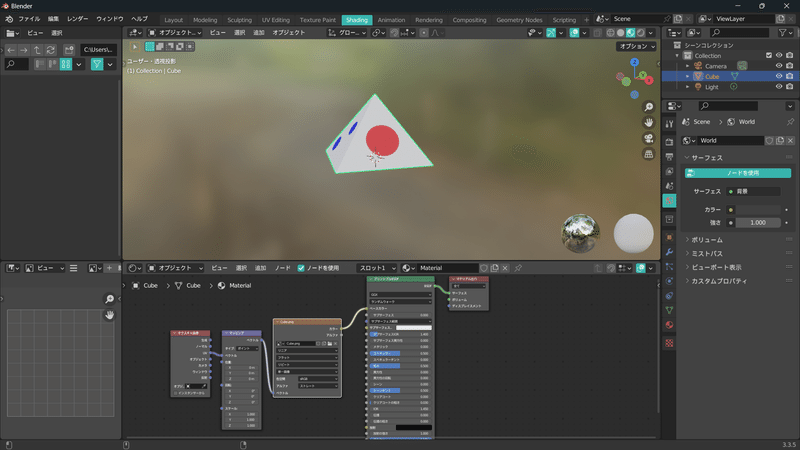Viewport: 800px width, 450px height.
Task: Toggle viewport overlays button
Action: tap(574, 33)
